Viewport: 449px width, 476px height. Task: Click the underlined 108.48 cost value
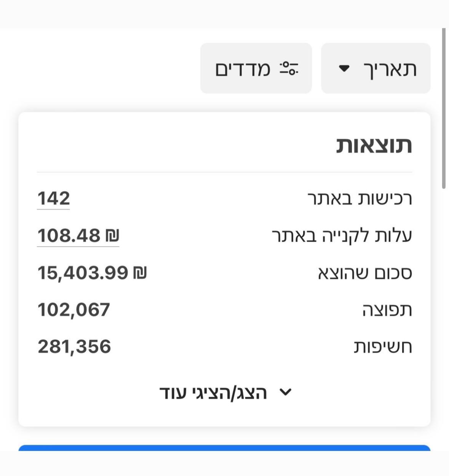(69, 236)
